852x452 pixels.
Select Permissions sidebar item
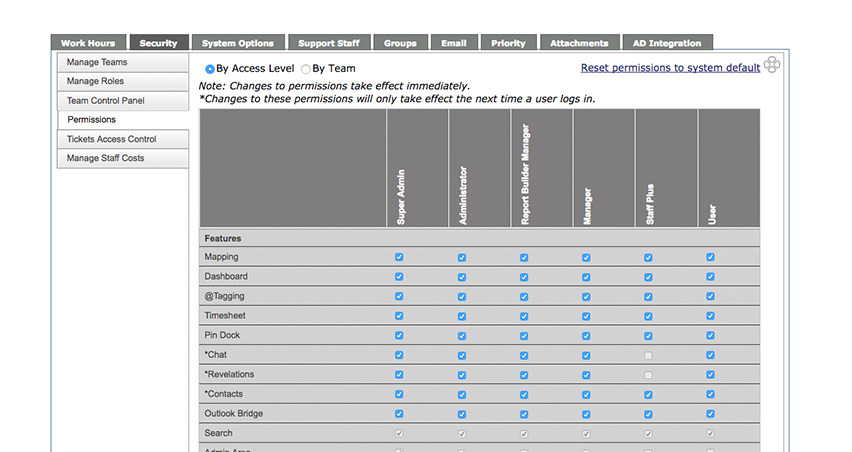pyautogui.click(x=123, y=120)
